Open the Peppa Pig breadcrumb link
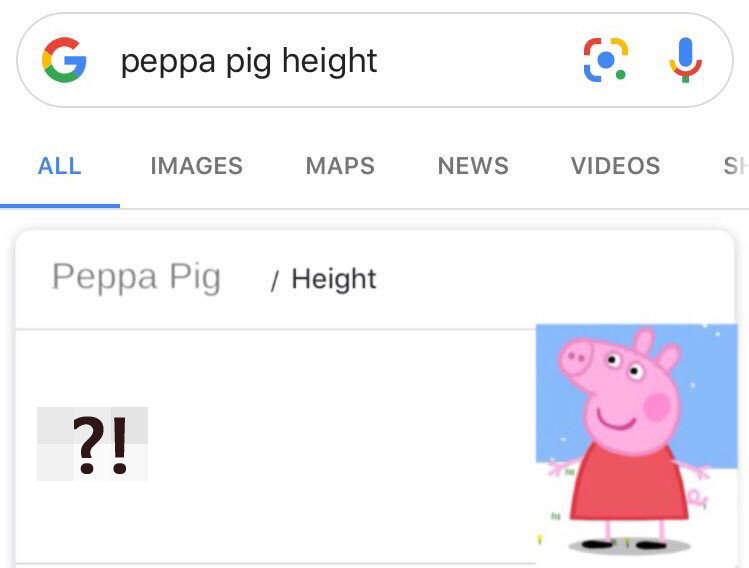Image resolution: width=749 pixels, height=568 pixels. (x=136, y=277)
